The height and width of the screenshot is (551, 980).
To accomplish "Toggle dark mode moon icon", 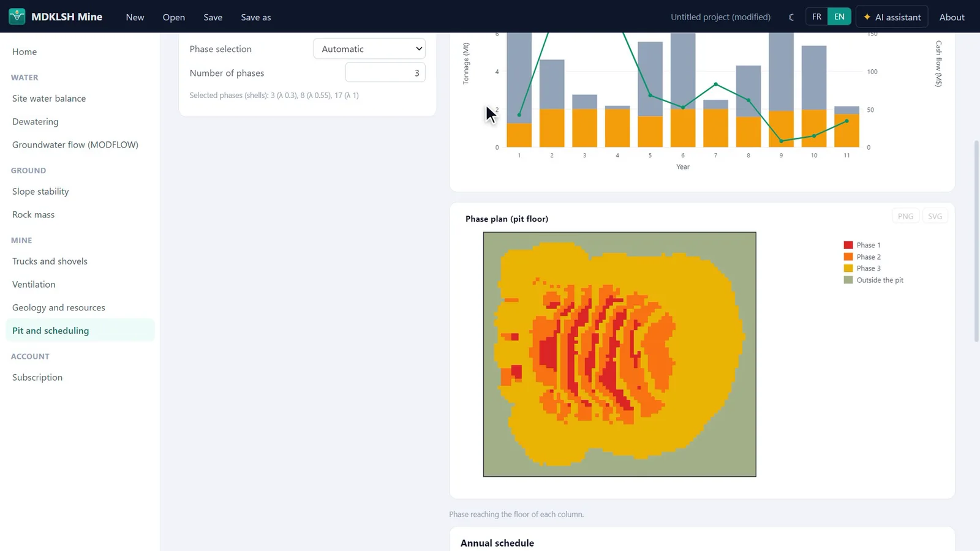I will pos(791,17).
